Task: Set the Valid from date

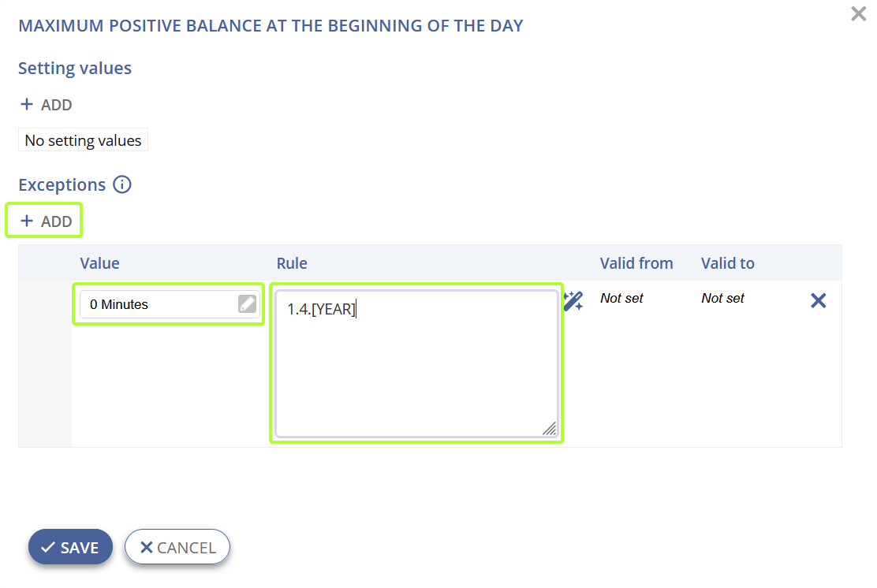Action: (621, 298)
